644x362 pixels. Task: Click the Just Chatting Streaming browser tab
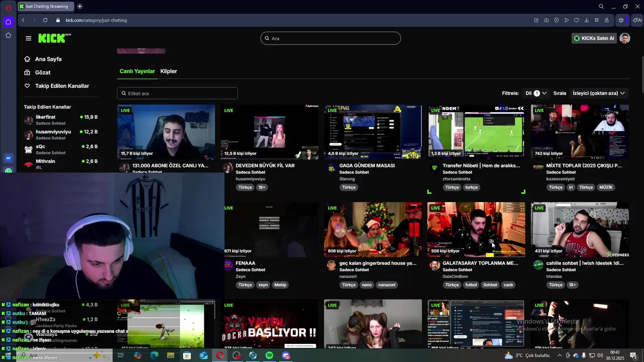[x=45, y=7]
